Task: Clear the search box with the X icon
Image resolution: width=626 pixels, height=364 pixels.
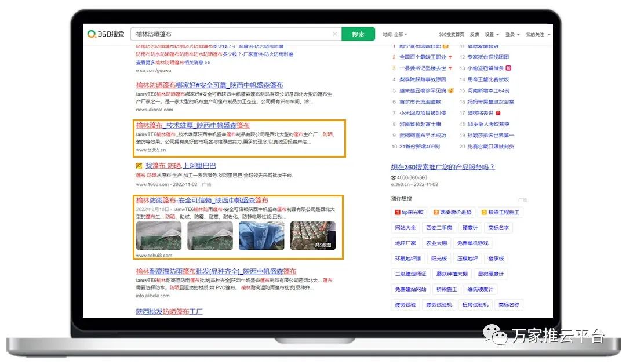Action: (334, 34)
